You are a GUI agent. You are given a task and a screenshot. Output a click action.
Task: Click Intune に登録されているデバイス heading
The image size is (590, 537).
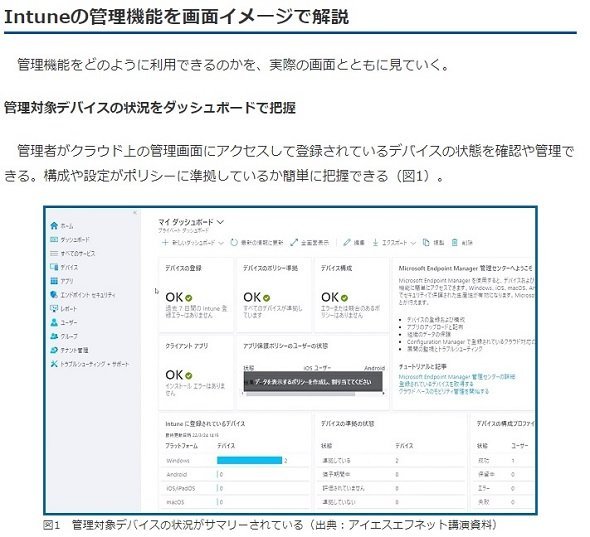pos(205,424)
